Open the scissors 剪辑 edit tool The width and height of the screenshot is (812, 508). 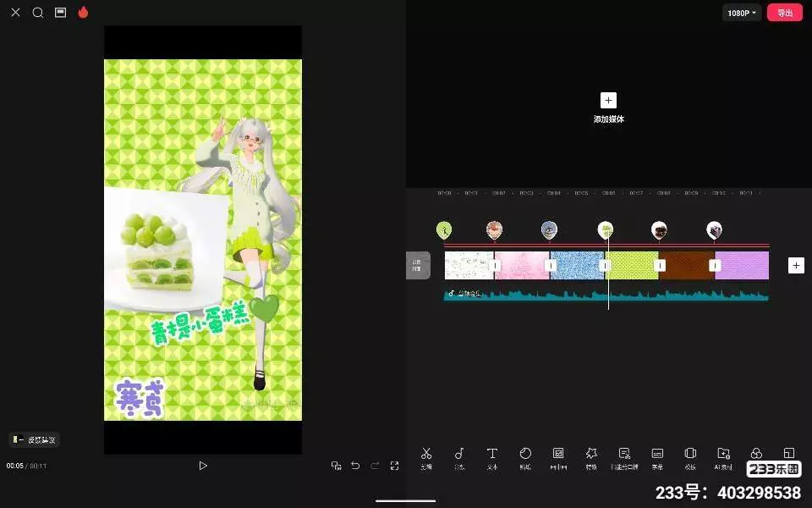tap(426, 459)
